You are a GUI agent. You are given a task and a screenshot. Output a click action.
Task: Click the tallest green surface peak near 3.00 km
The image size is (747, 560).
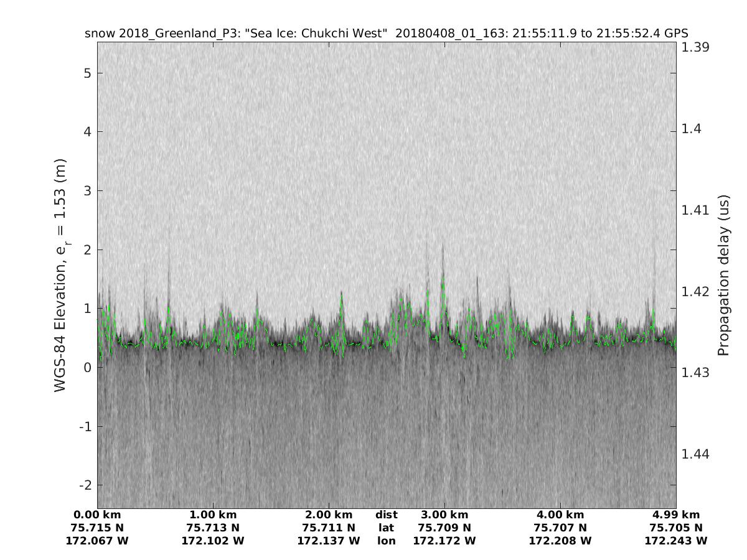443,283
